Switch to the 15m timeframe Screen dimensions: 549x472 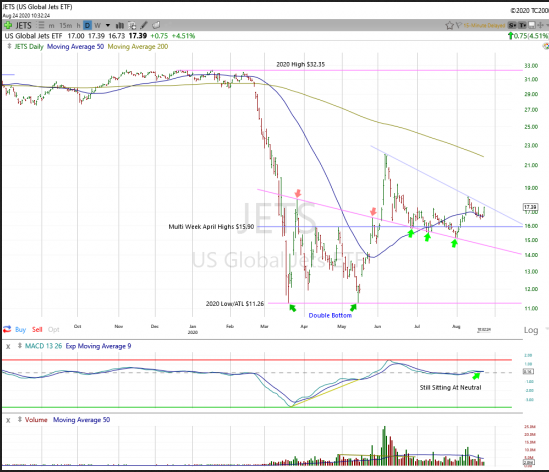(x=65, y=26)
